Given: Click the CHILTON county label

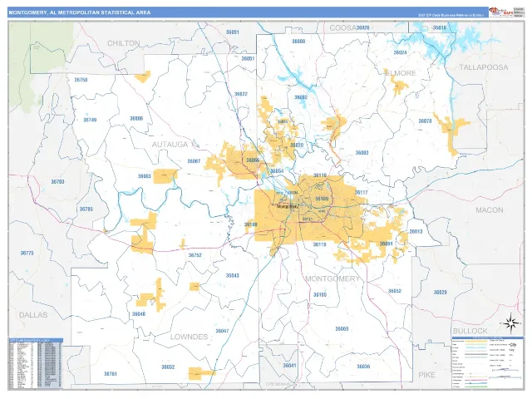Looking at the screenshot, I should coord(124,43).
